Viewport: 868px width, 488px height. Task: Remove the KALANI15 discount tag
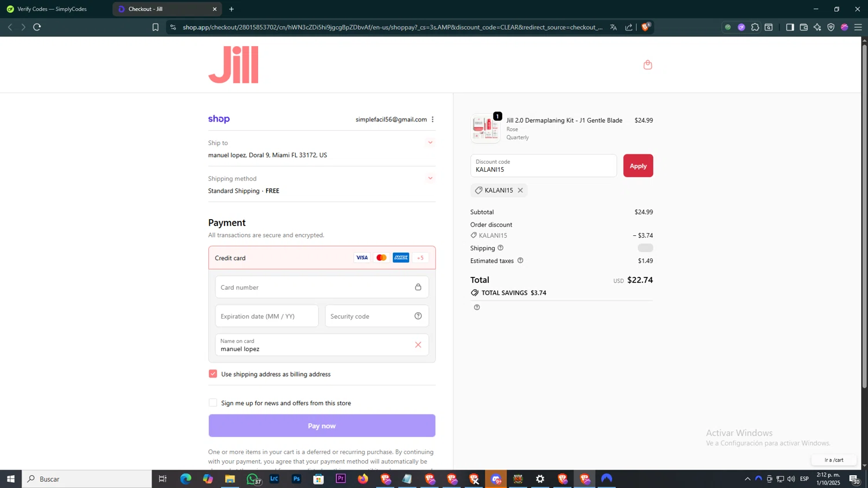pos(520,190)
